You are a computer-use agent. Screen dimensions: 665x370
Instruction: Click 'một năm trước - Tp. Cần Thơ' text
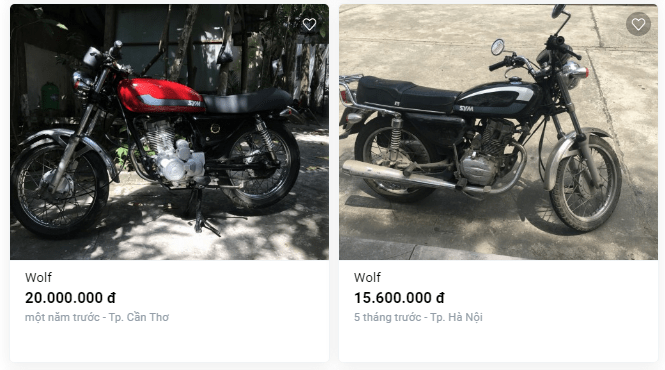97,317
